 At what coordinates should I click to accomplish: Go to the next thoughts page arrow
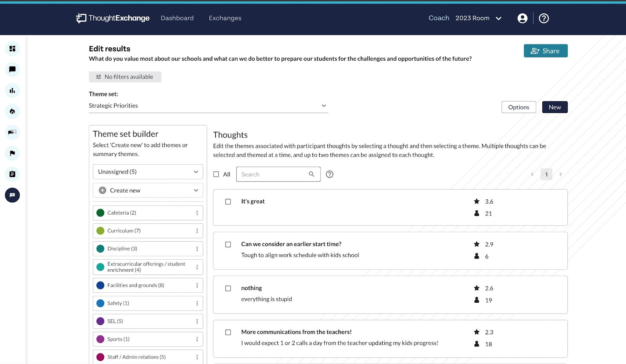(x=561, y=174)
